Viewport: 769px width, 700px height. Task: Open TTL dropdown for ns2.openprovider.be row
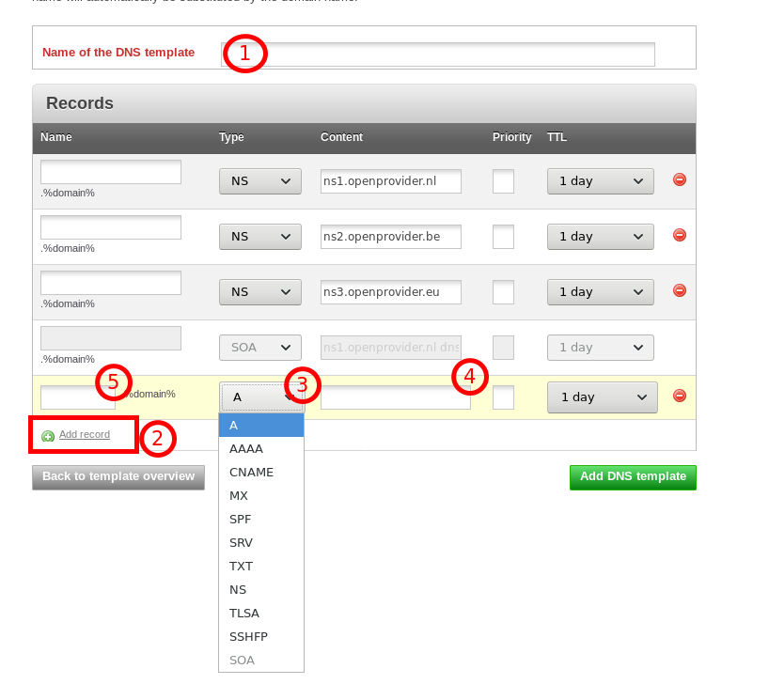(601, 237)
